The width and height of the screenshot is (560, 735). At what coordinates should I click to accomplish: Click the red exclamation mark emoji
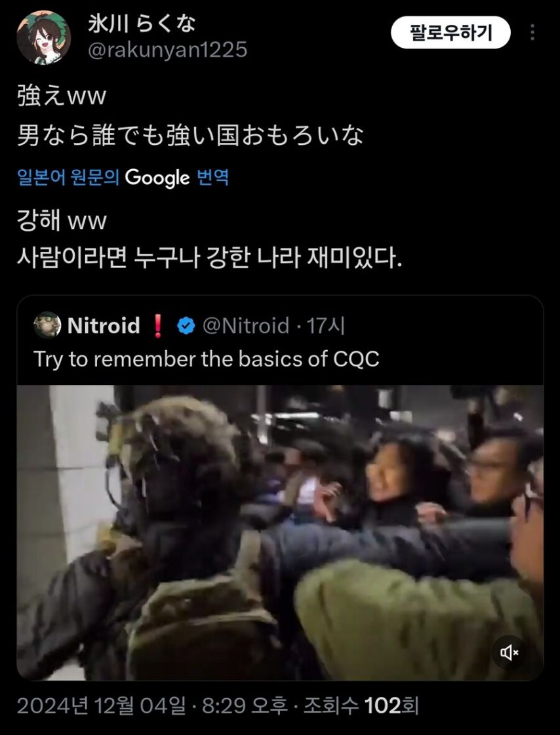point(158,326)
